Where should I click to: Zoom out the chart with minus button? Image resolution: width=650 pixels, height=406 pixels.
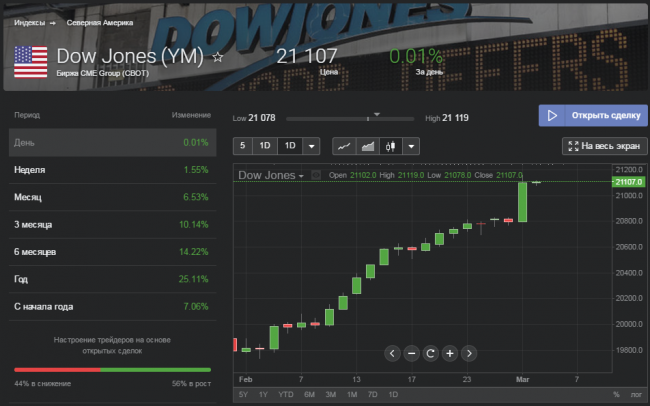[x=412, y=353]
